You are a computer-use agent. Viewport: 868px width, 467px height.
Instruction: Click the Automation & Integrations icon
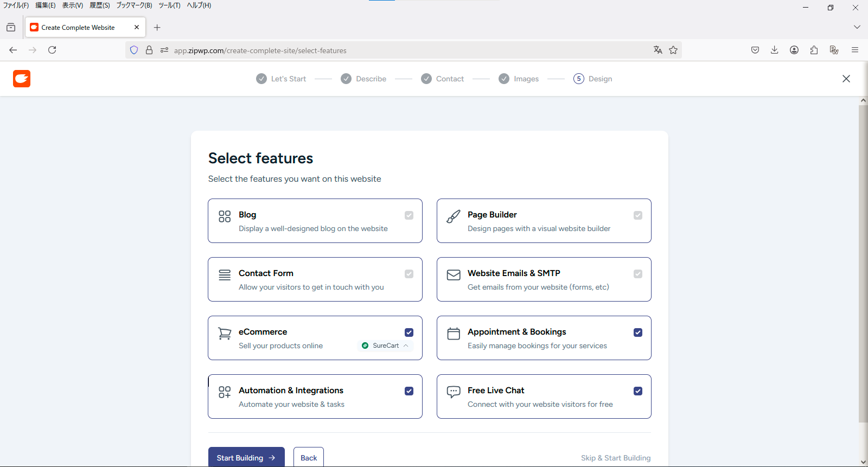pos(225,392)
